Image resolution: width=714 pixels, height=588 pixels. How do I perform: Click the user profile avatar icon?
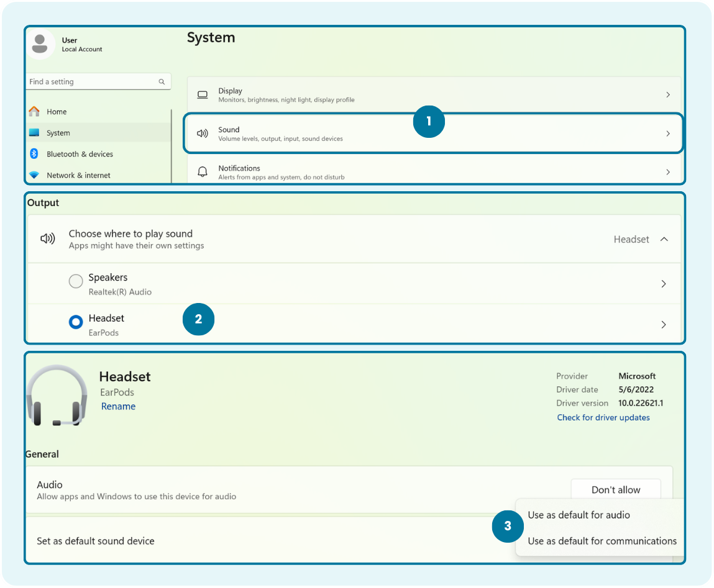(40, 44)
